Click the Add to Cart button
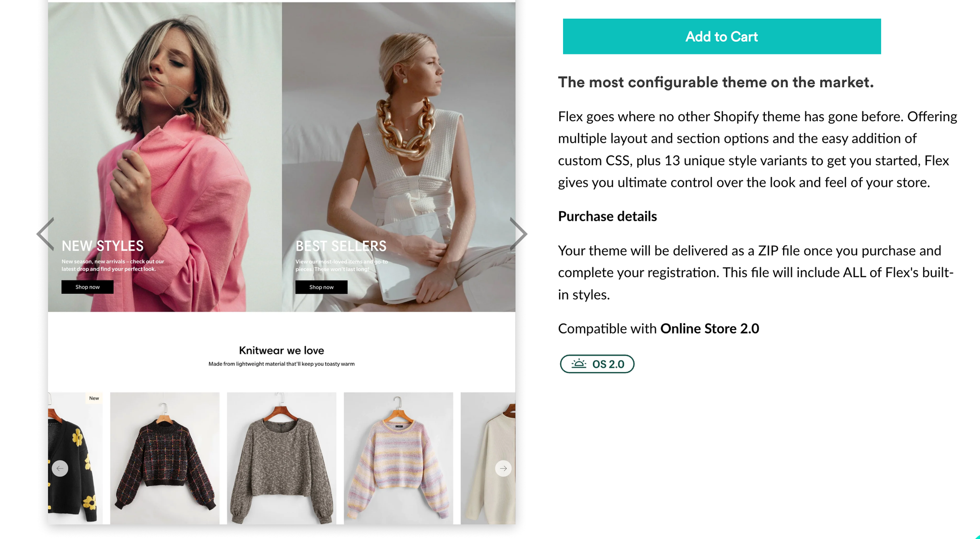 pyautogui.click(x=721, y=36)
